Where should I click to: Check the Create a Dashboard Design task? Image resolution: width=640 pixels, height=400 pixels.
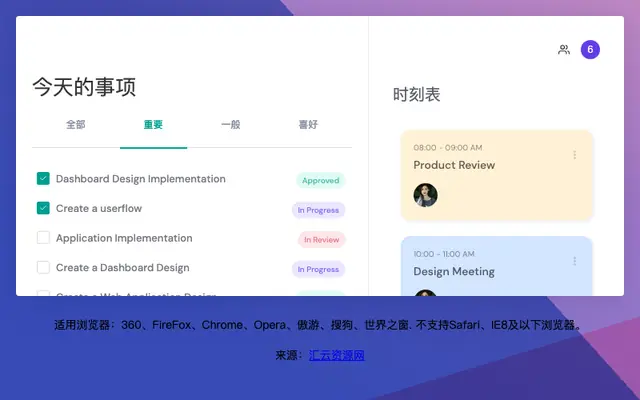[43, 267]
